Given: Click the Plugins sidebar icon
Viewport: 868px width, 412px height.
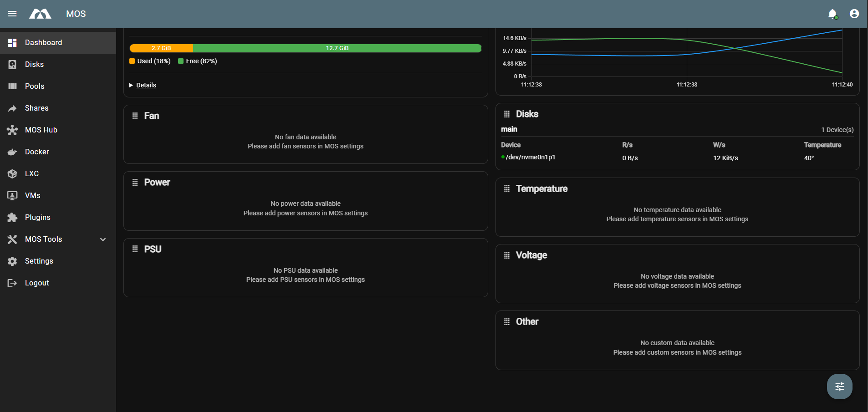Looking at the screenshot, I should click(12, 217).
